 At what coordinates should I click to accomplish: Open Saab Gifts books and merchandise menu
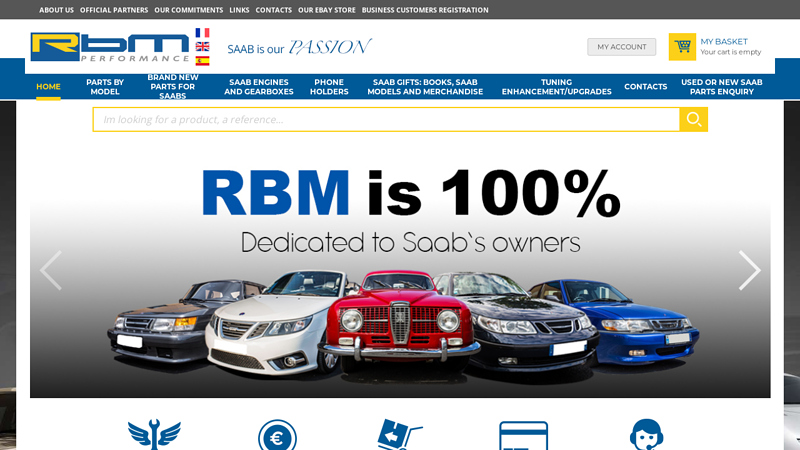pyautogui.click(x=425, y=87)
